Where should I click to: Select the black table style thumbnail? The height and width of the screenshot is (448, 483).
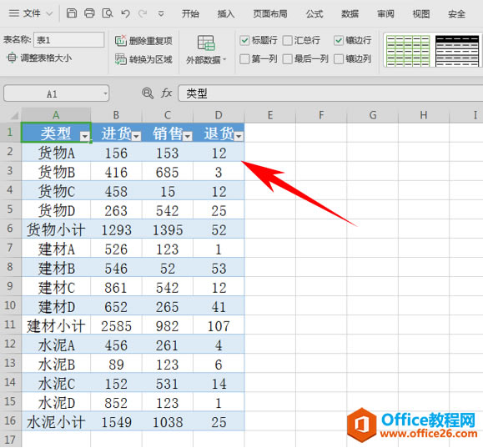pos(457,51)
